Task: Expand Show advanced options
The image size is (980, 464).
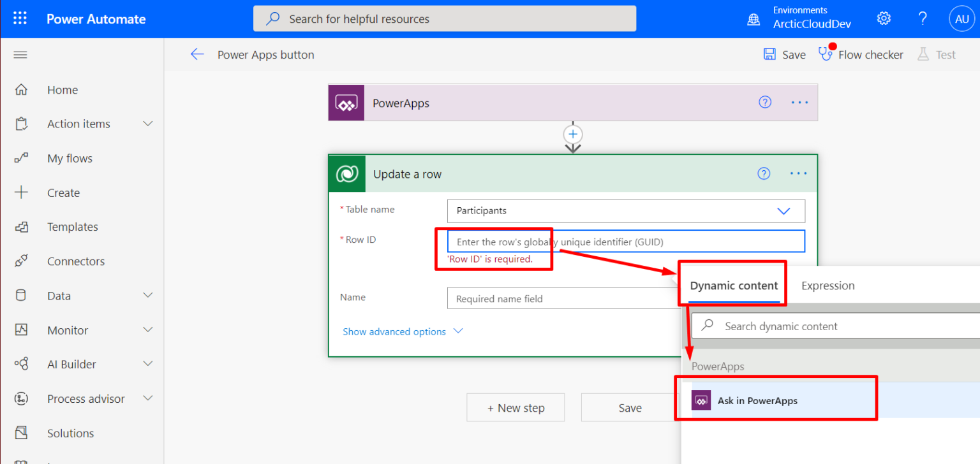Action: (402, 331)
